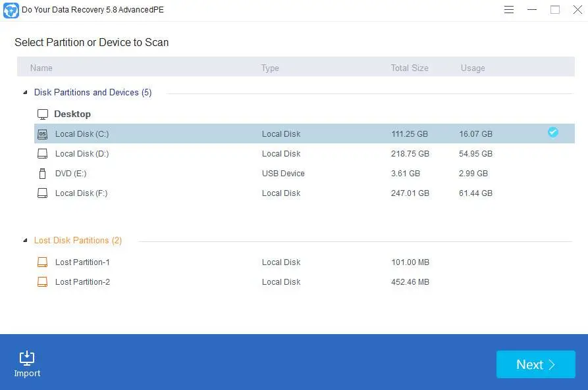The height and width of the screenshot is (390, 588).
Task: Click the Lost Partition-2 orange drive icon
Action: pyautogui.click(x=42, y=282)
